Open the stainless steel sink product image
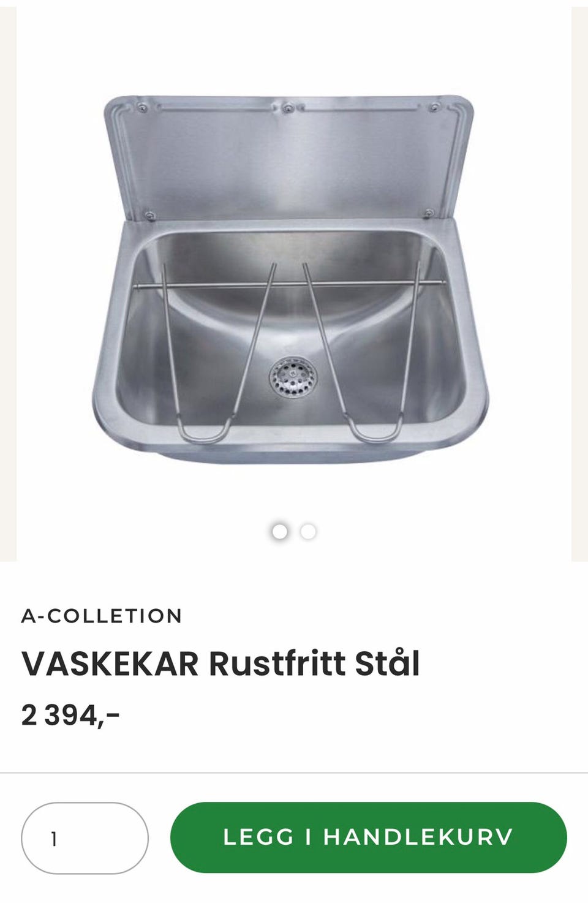 [x=293, y=279]
